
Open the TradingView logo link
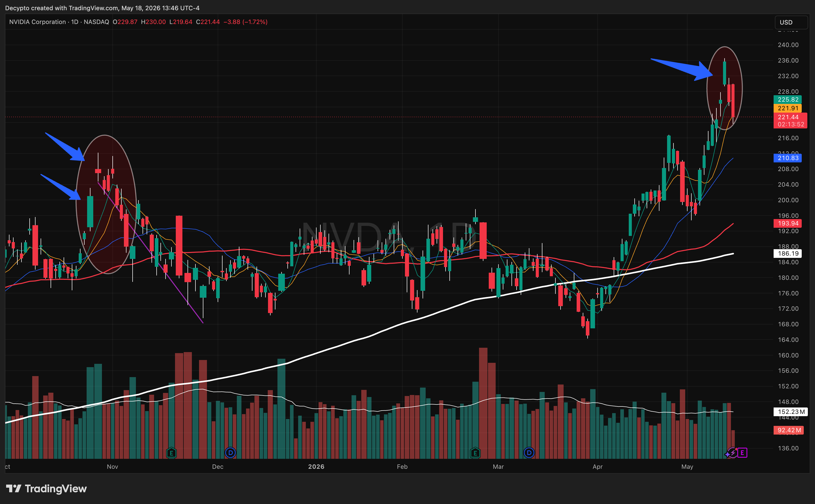click(x=46, y=489)
